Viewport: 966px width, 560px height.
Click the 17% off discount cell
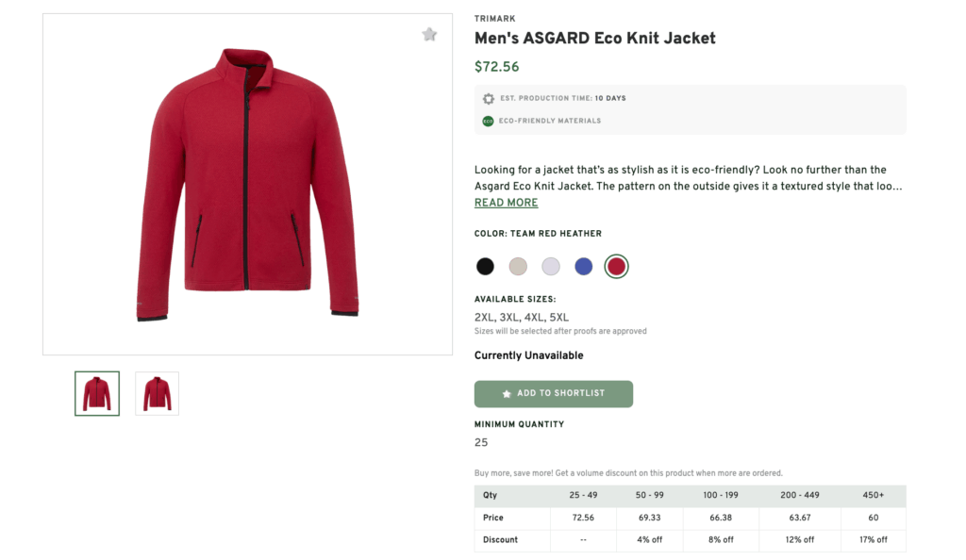point(873,539)
